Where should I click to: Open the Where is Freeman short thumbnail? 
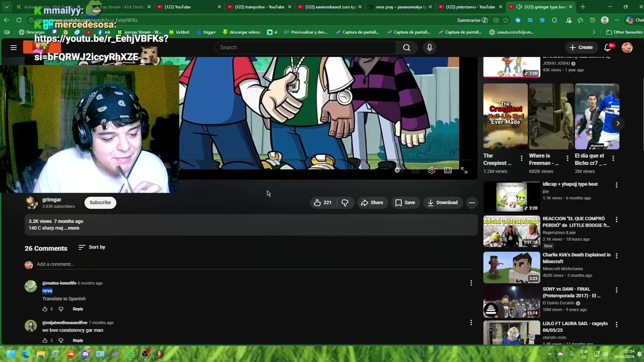coord(551,117)
